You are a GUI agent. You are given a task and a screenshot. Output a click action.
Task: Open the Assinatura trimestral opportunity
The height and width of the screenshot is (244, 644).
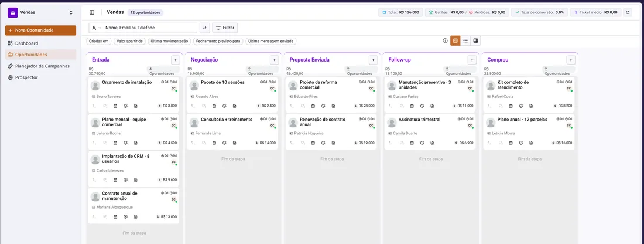[x=419, y=119]
